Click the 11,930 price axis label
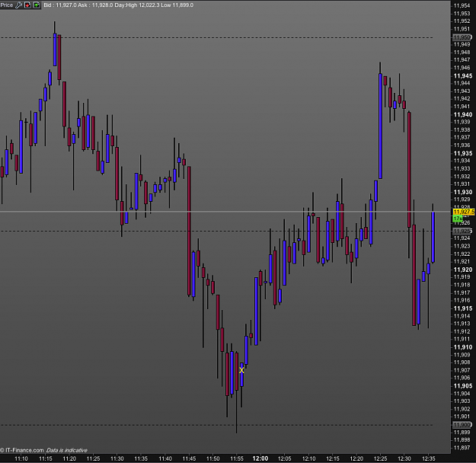 click(463, 192)
